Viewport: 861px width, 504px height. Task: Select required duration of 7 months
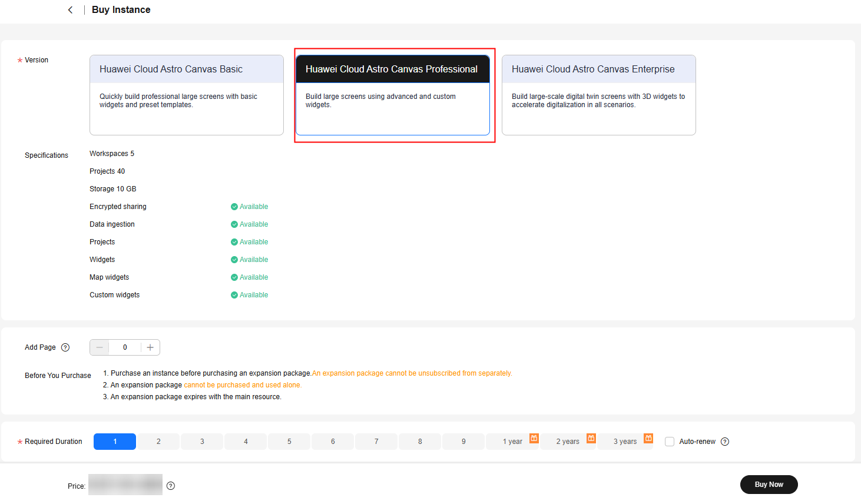[376, 442]
